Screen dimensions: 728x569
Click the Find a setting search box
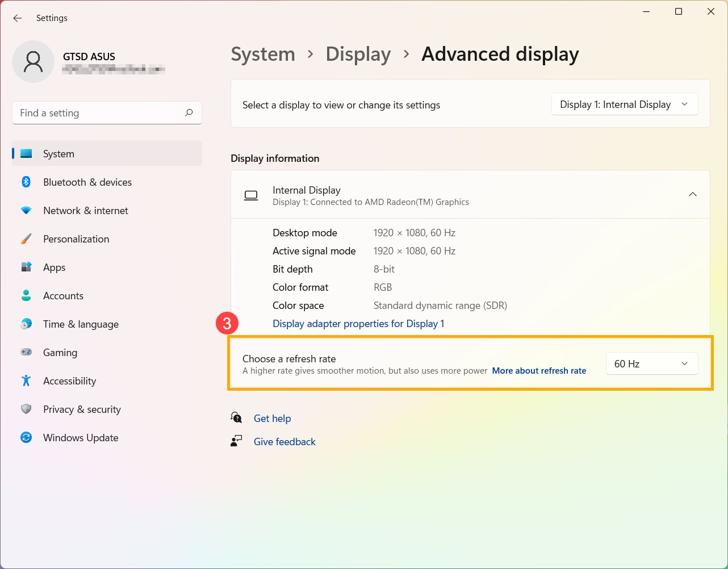(107, 113)
